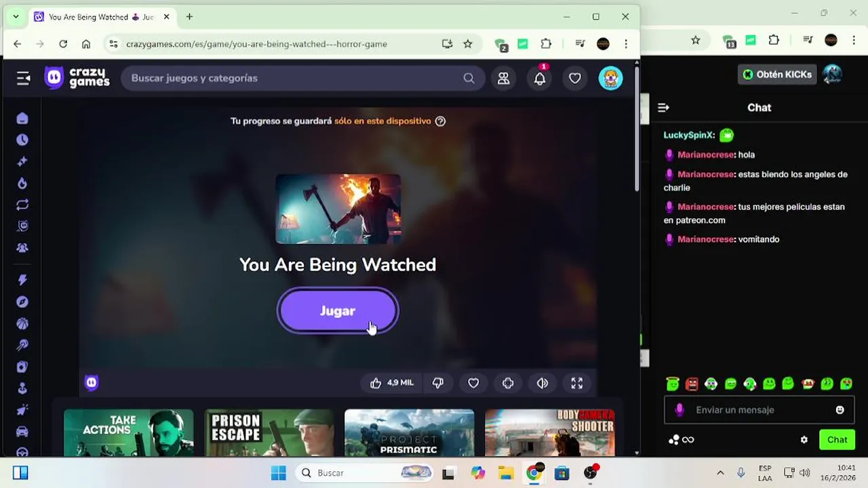Click the Jugar button
868x488 pixels.
[338, 310]
